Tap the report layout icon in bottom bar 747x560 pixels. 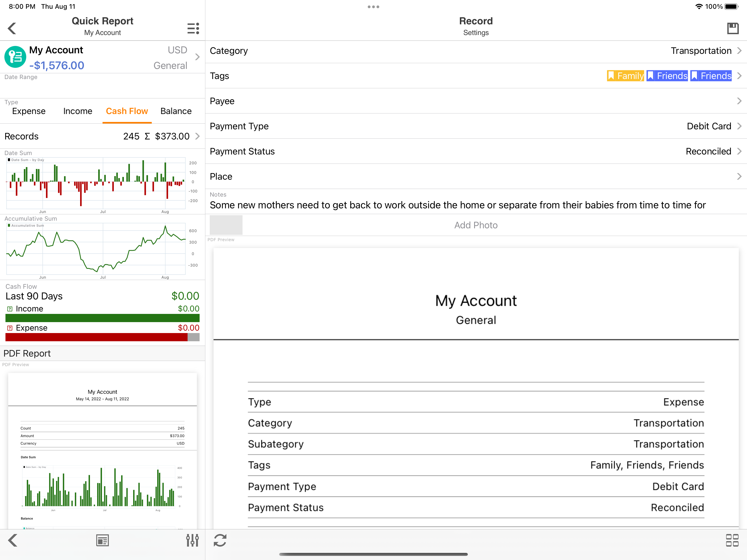(102, 540)
